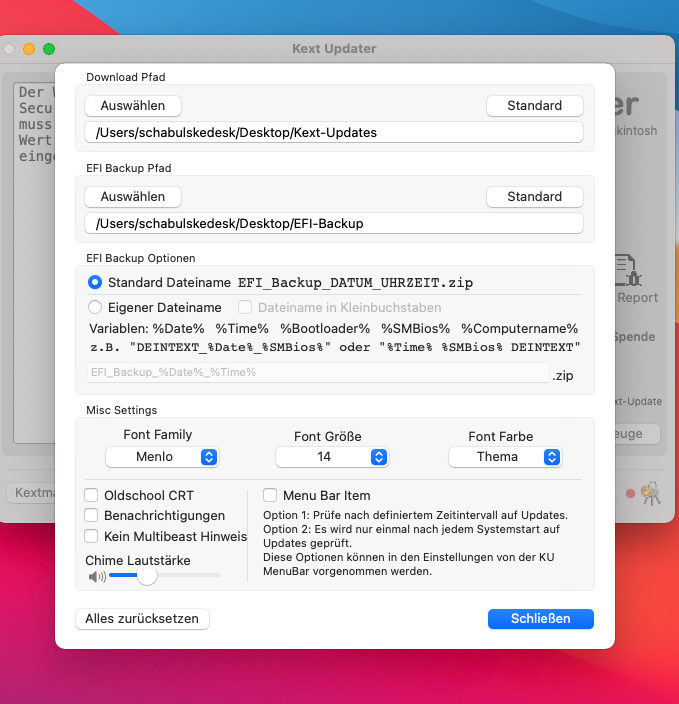The width and height of the screenshot is (679, 704).
Task: Toggle Kein Multibeast Hinweis checkbox
Action: (x=91, y=536)
